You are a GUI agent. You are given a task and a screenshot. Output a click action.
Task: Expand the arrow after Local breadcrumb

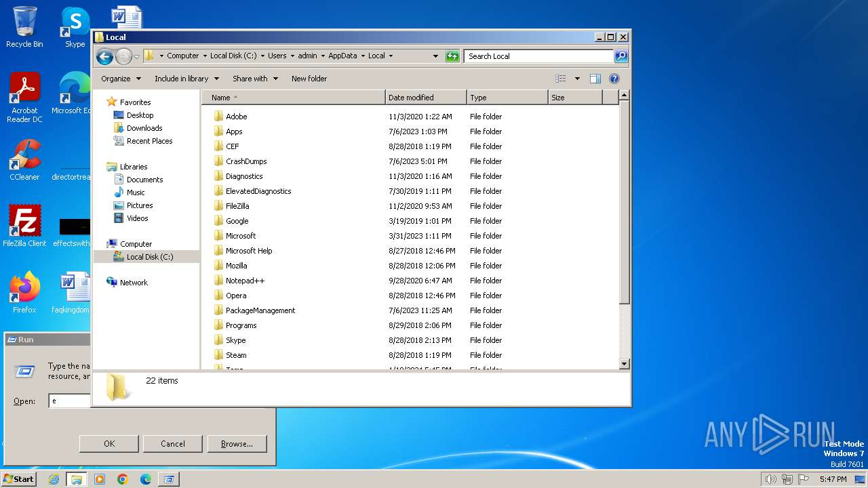391,56
